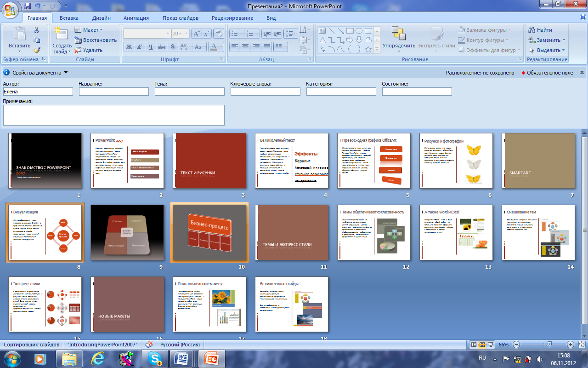Select the oval shape in shapes gallery

pyautogui.click(x=359, y=31)
